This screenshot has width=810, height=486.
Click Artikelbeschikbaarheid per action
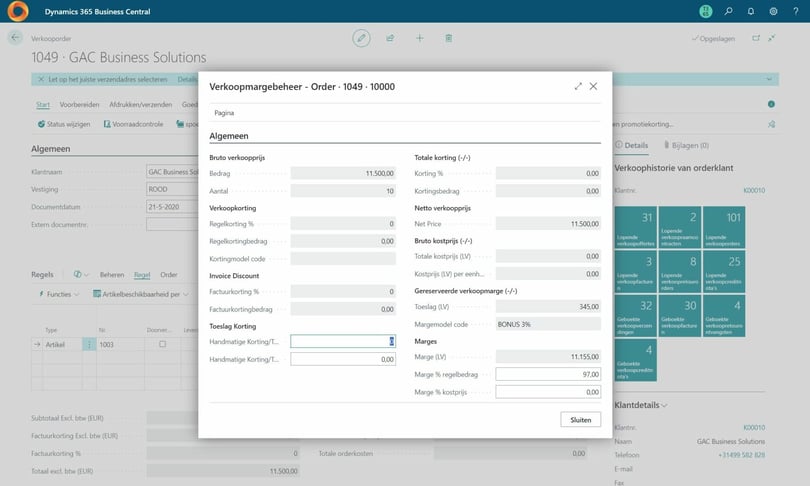pos(141,294)
